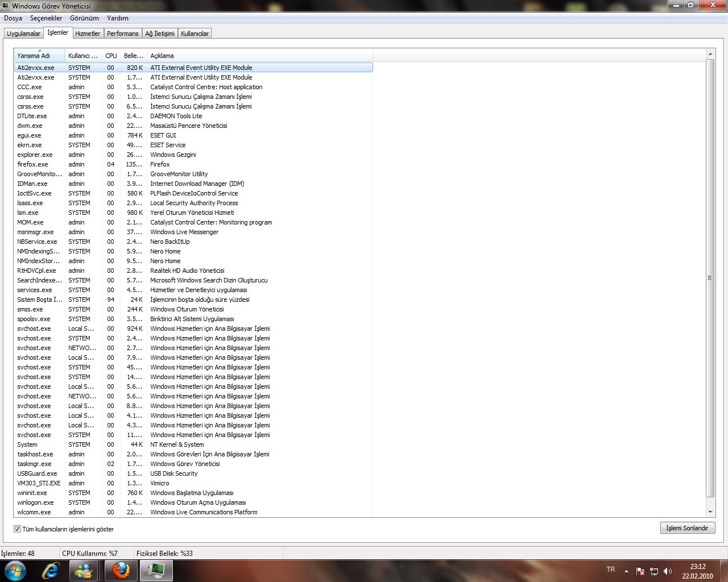Select the wlcomm.exe process row
Screen dimensions: 728x582
click(193, 512)
